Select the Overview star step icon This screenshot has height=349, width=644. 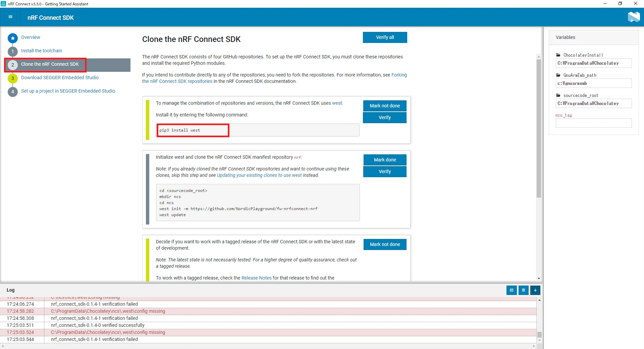13,38
